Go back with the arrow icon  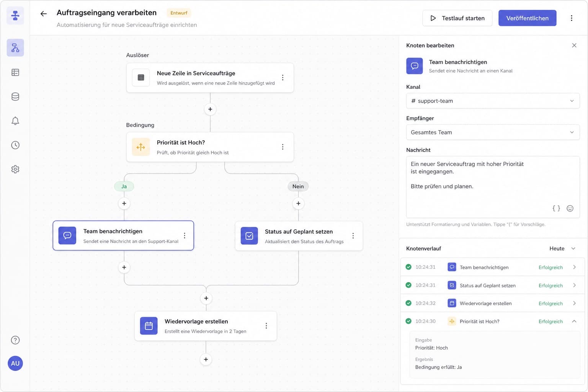coord(44,14)
